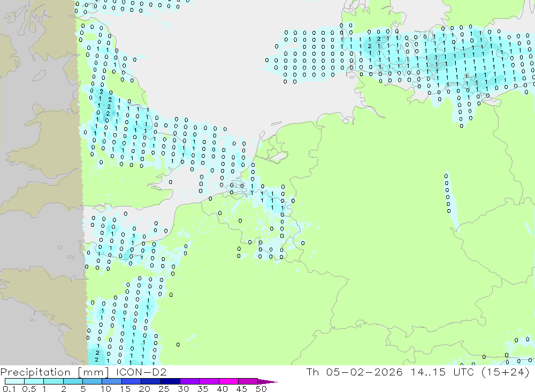Viewport: 535px width, 392px height.
Task: Click the 40–45 mm magenta legend swatch
Action: 228,381
